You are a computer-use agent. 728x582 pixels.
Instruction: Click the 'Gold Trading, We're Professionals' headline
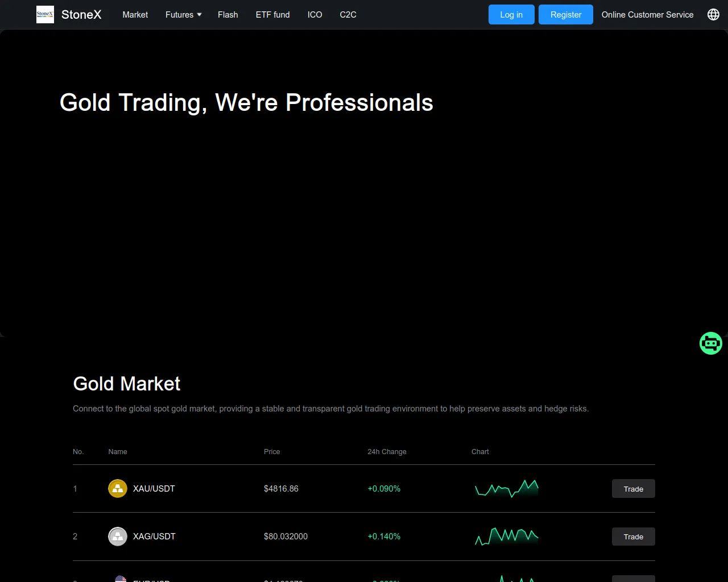pyautogui.click(x=246, y=103)
